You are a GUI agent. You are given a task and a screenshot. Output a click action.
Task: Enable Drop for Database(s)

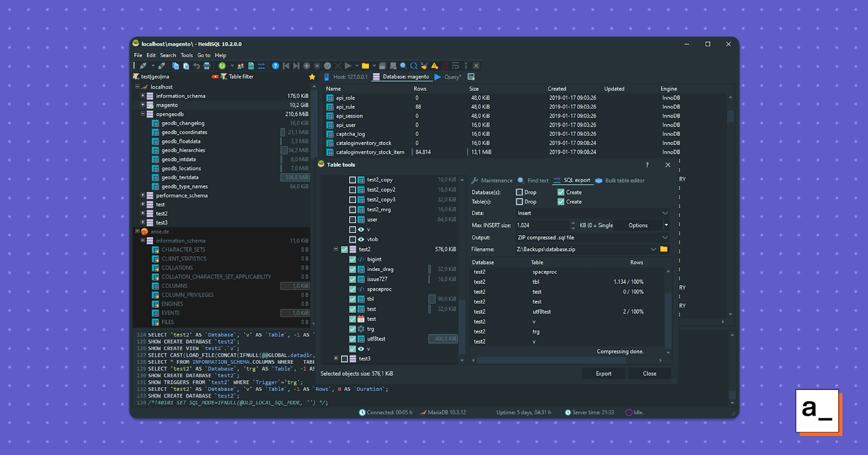pyautogui.click(x=519, y=192)
